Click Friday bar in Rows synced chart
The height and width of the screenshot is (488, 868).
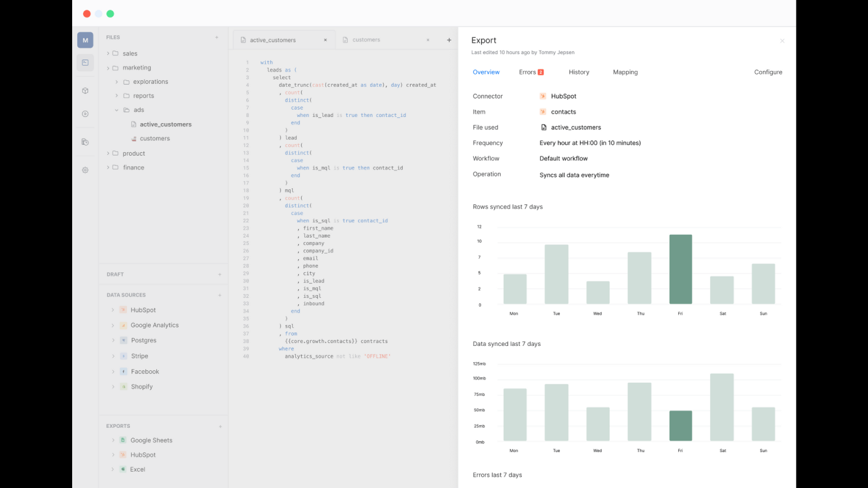(680, 269)
